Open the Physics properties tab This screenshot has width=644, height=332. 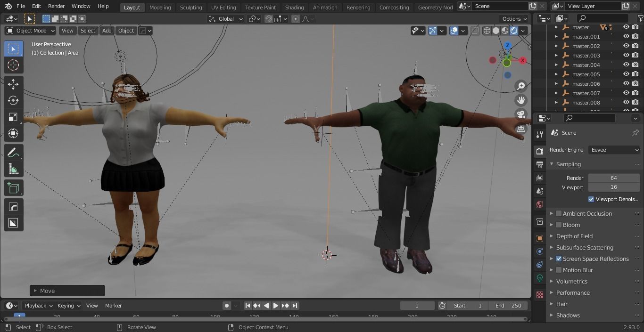540,251
